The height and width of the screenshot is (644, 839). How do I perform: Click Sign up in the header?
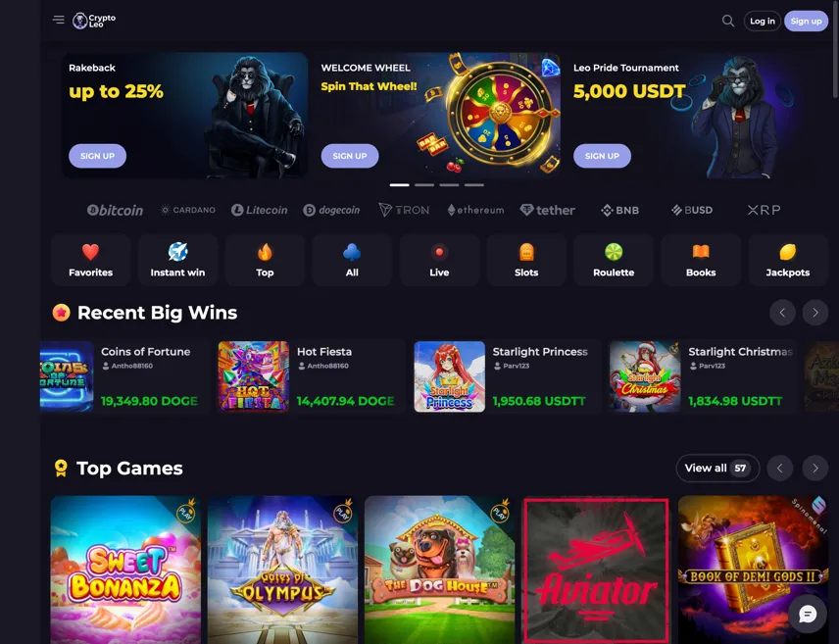click(x=806, y=21)
